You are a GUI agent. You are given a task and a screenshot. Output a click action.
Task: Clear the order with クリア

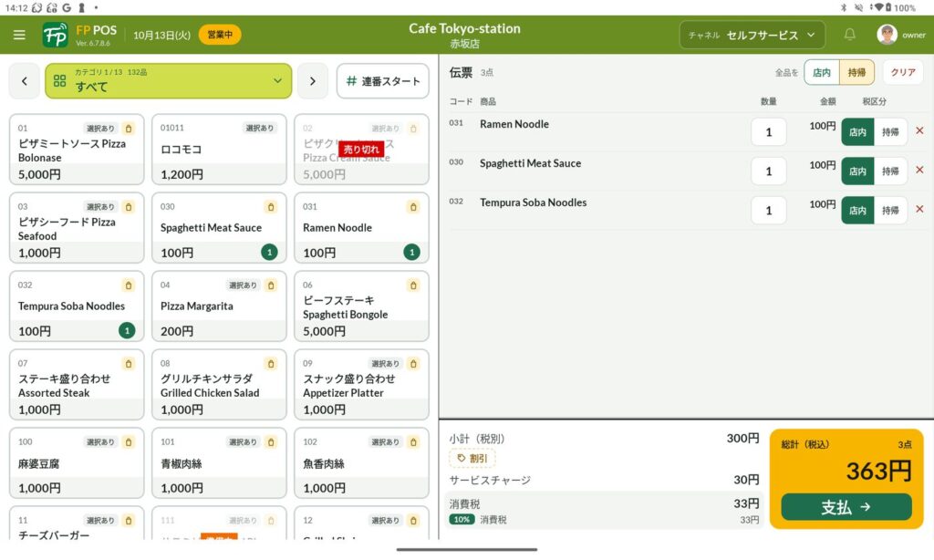click(x=903, y=72)
